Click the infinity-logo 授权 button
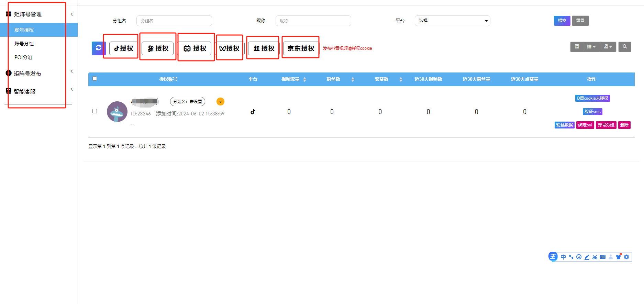Screen dimensions: 644x304 [229, 48]
